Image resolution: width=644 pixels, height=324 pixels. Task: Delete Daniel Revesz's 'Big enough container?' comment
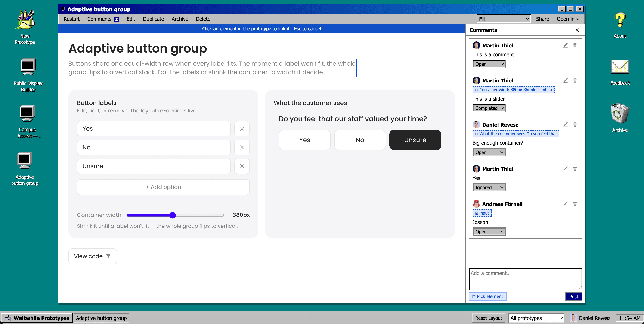click(575, 125)
